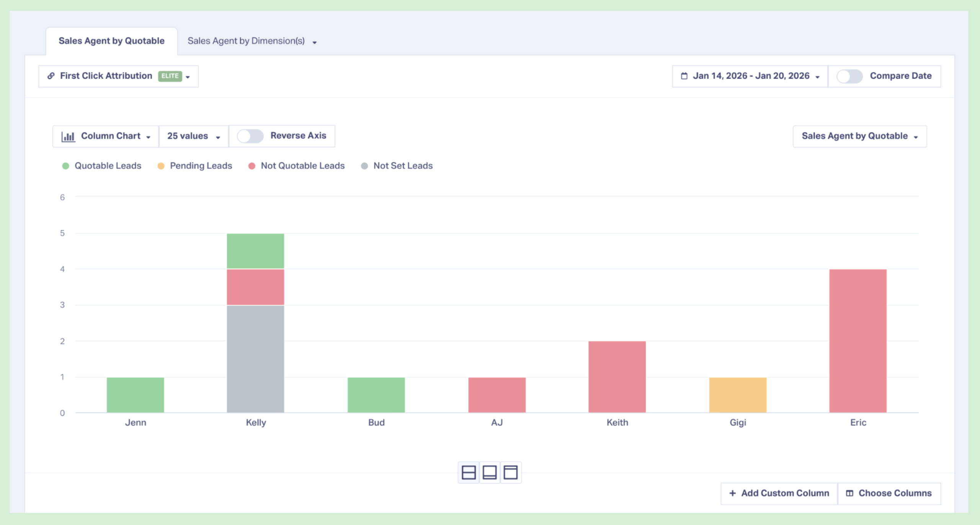Click Eric's Not Quotable Leads bar
This screenshot has width=980, height=525.
click(858, 341)
